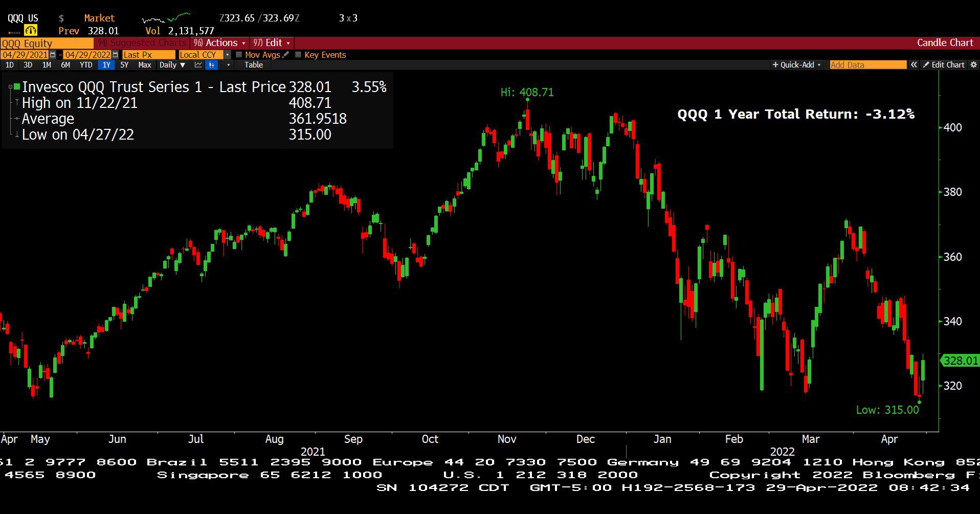
Task: Click the Hi: 408.71 chart marker
Action: tap(527, 93)
